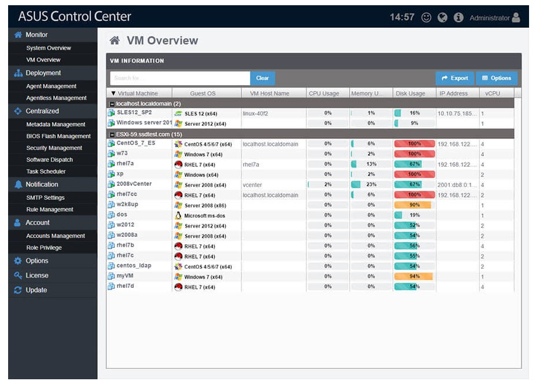The image size is (536, 392).
Task: Open Agent Management page
Action: [x=52, y=86]
